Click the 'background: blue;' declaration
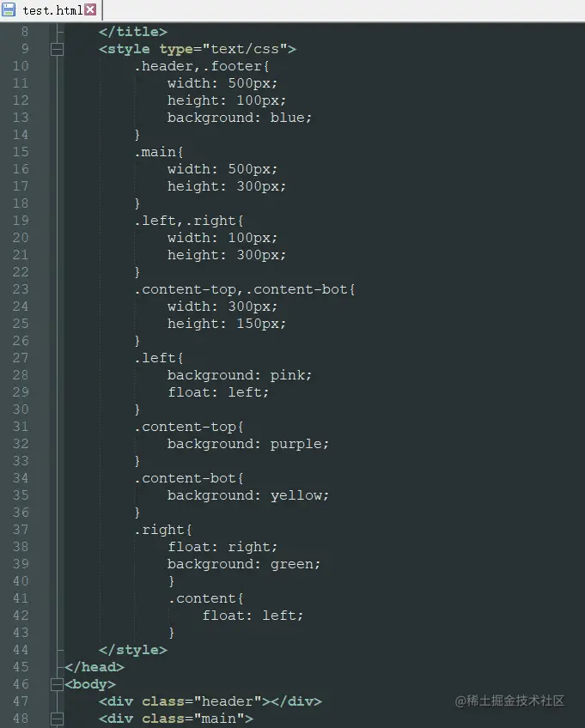Screen dimensions: 585x728 pos(240,118)
